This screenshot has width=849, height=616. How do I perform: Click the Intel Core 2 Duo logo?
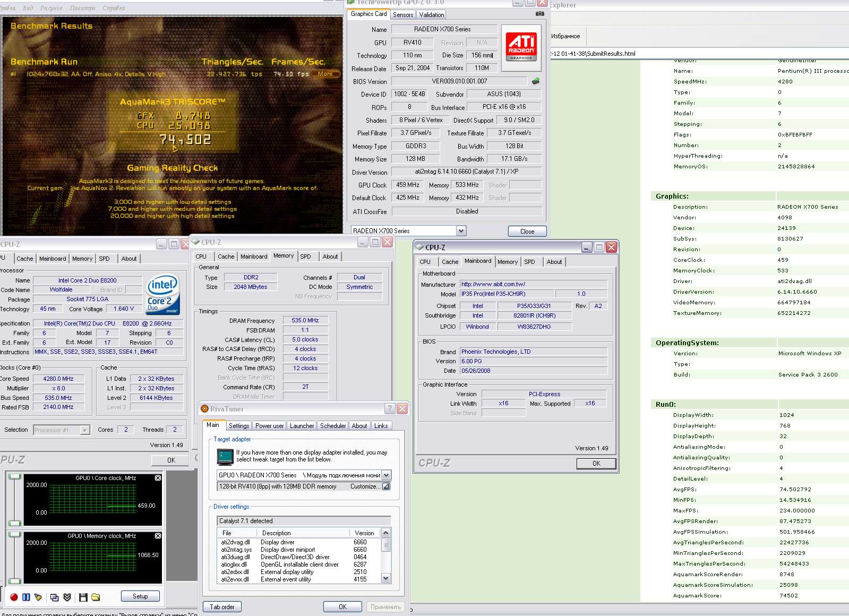click(162, 295)
